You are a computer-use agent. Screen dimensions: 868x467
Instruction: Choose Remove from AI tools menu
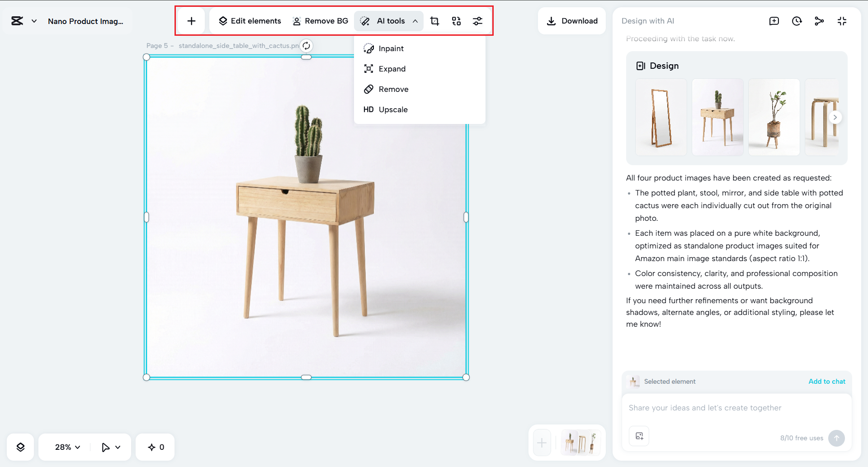tap(420, 89)
